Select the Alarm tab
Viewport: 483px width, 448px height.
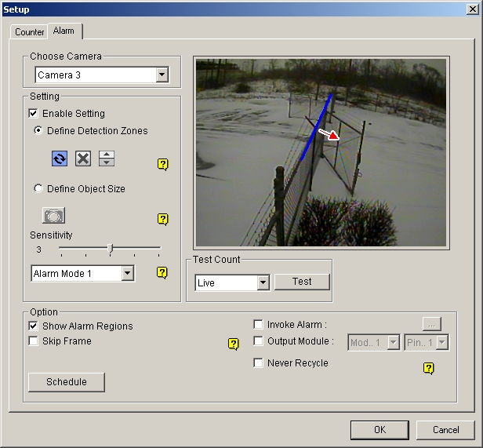(64, 31)
